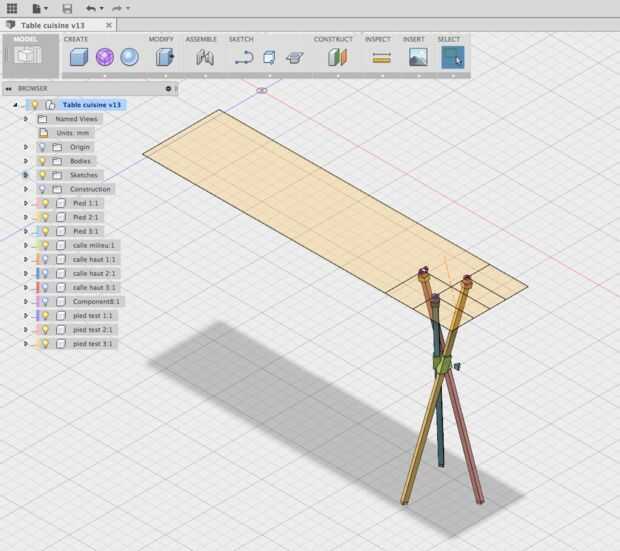Click the component icon of pied test 3:1
The width and height of the screenshot is (620, 551).
[60, 344]
